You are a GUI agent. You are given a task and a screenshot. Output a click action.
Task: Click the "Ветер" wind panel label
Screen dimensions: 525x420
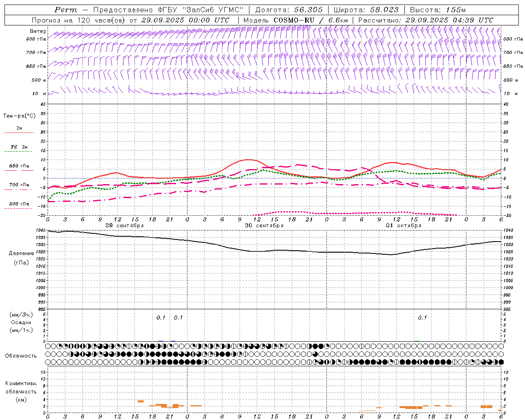click(x=38, y=31)
